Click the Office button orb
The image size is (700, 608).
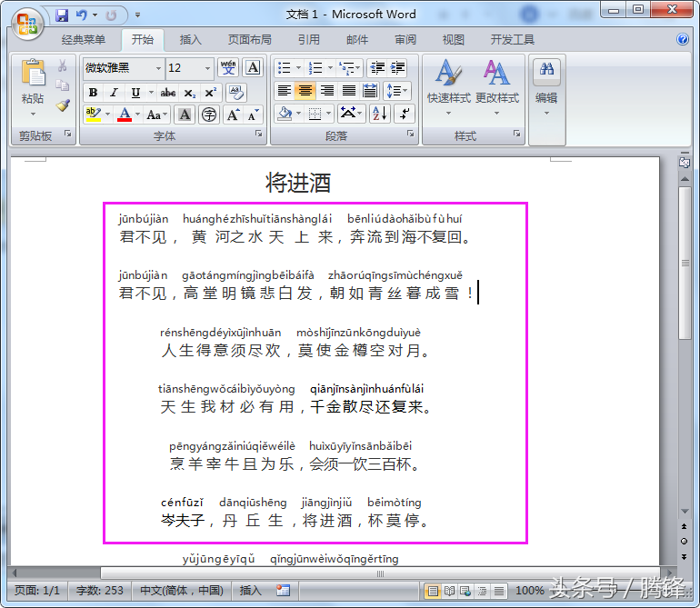coord(26,24)
